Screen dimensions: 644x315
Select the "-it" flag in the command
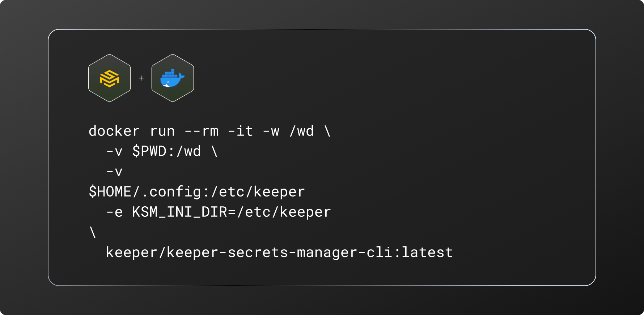point(240,131)
